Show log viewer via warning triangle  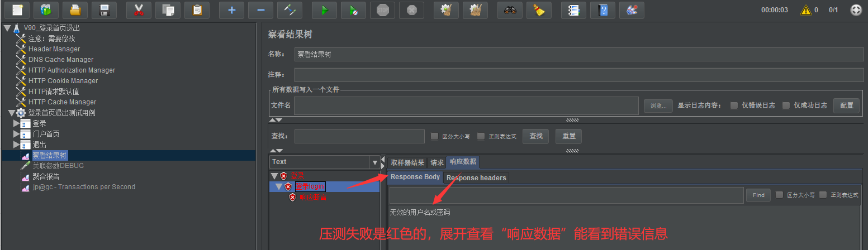pyautogui.click(x=805, y=10)
